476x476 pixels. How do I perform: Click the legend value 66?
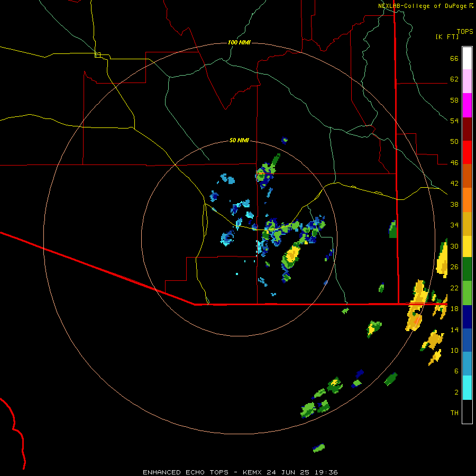pyautogui.click(x=454, y=58)
